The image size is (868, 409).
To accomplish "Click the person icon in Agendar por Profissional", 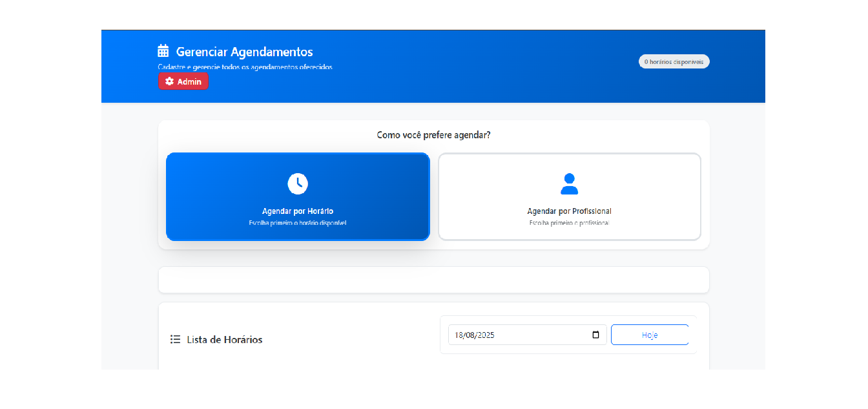I will pyautogui.click(x=569, y=184).
